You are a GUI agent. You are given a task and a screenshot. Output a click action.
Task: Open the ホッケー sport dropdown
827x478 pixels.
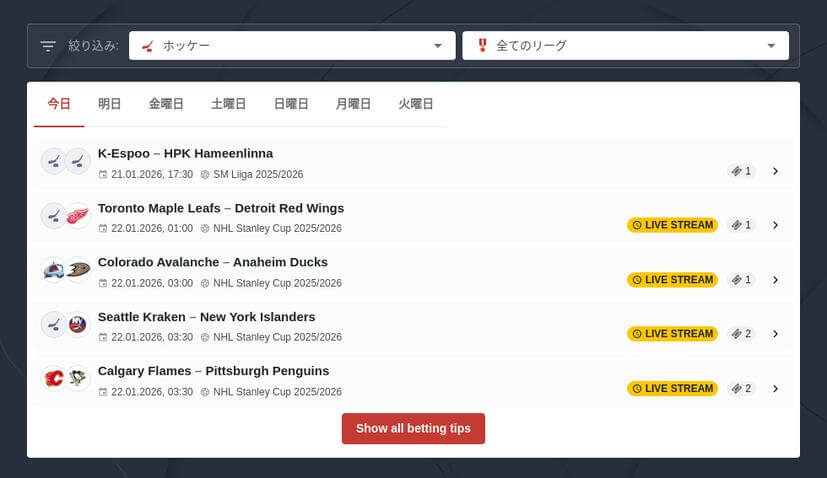[x=292, y=46]
